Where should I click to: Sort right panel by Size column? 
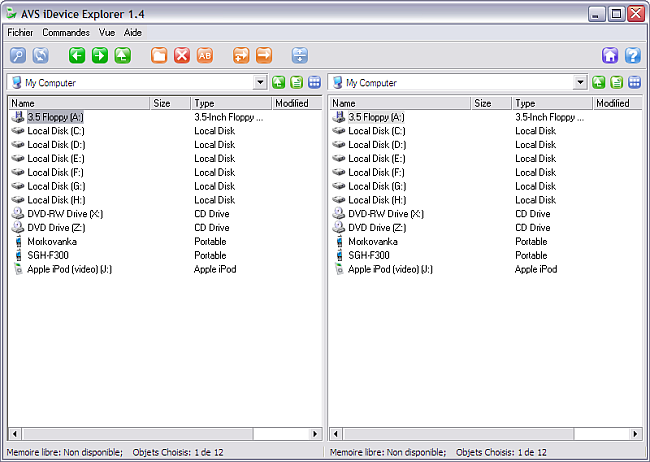point(491,103)
